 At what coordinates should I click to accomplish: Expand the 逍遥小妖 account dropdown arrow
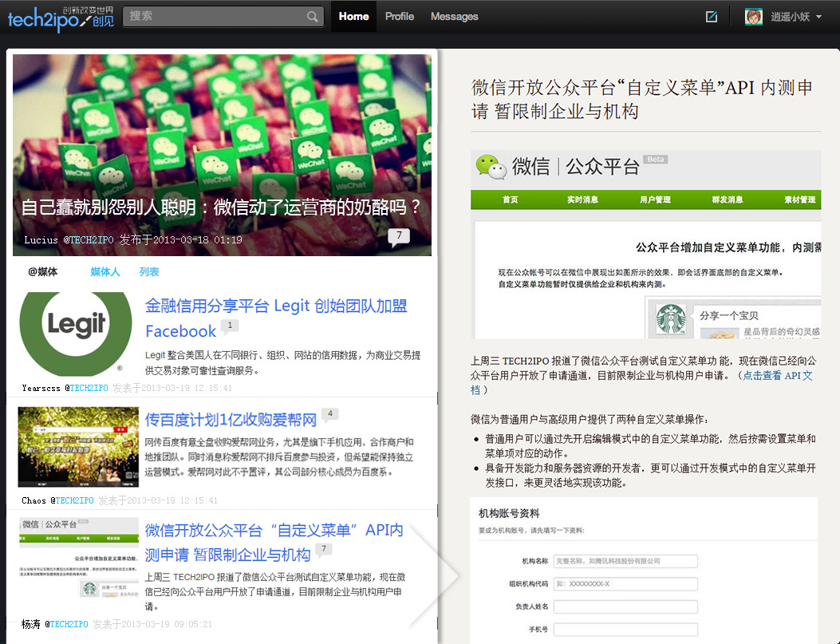pos(818,17)
